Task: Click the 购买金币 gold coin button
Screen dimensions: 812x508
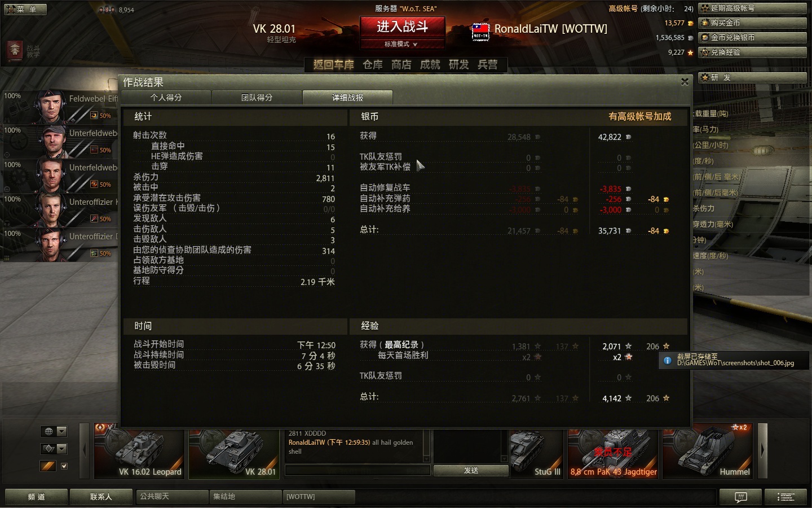Action: pyautogui.click(x=753, y=23)
